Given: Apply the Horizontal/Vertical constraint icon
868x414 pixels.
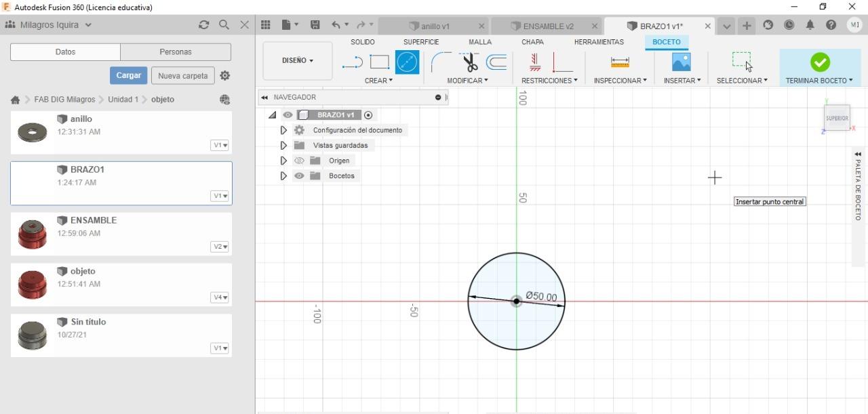Looking at the screenshot, I should (563, 62).
